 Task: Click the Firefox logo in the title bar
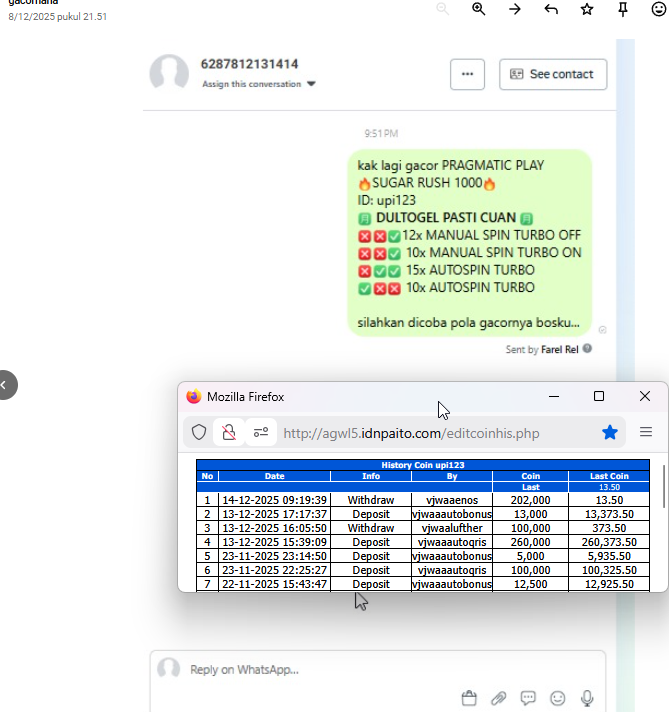(194, 396)
